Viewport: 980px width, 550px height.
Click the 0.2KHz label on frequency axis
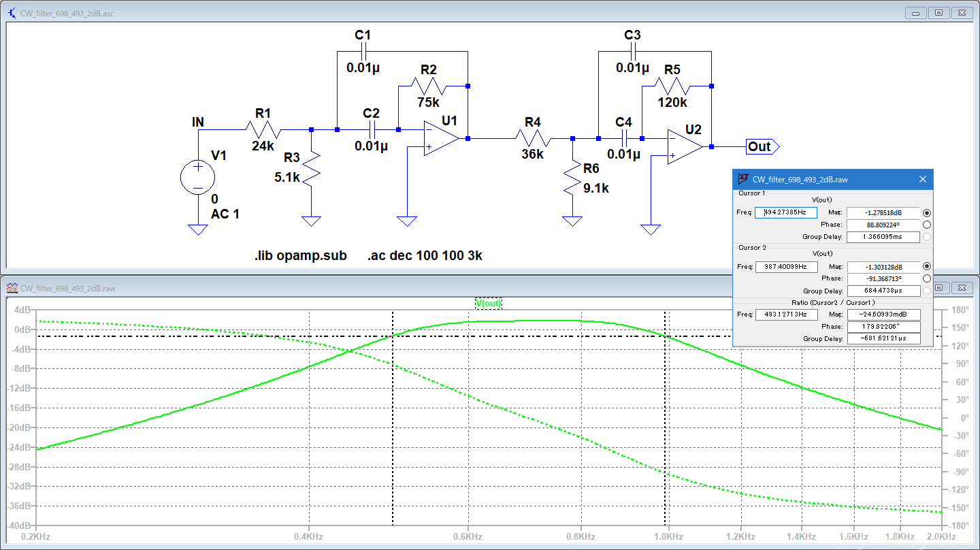pos(37,536)
